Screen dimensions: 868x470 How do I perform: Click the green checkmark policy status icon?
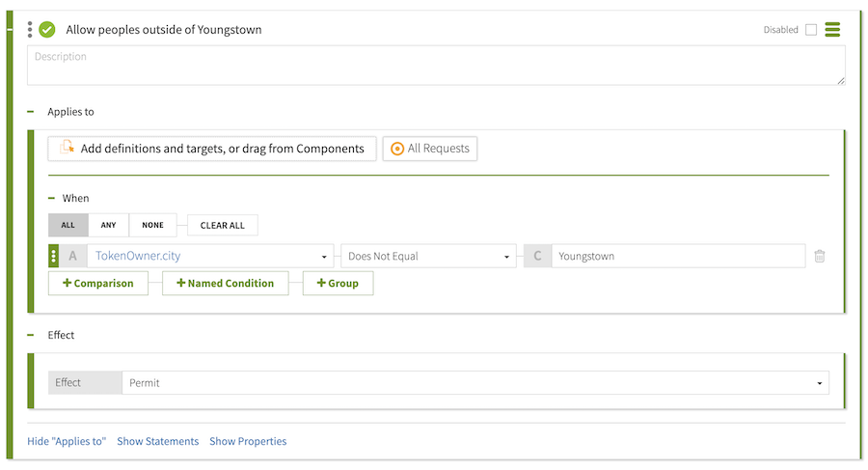tap(46, 30)
